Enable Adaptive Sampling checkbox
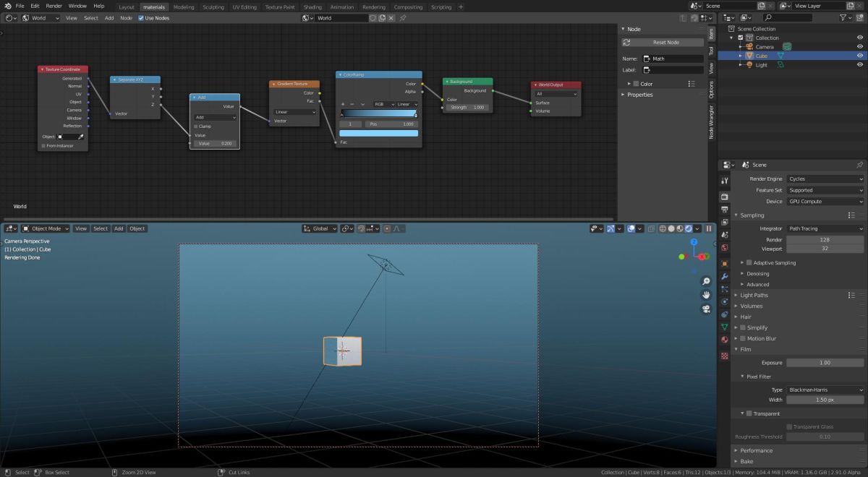Image resolution: width=868 pixels, height=477 pixels. tap(749, 263)
